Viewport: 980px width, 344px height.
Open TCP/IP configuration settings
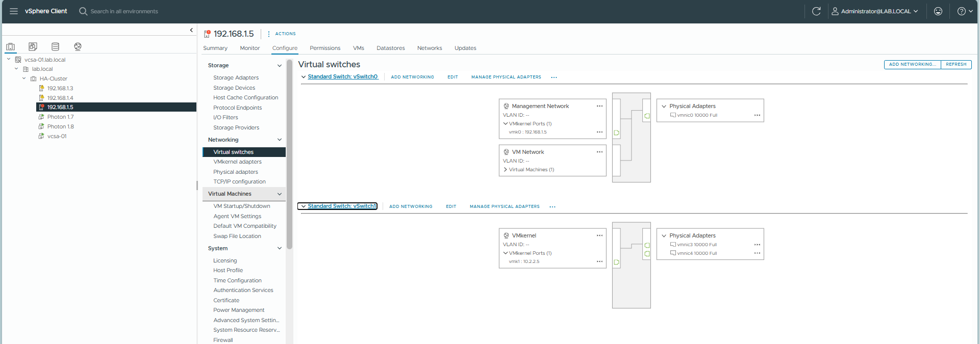tap(239, 181)
